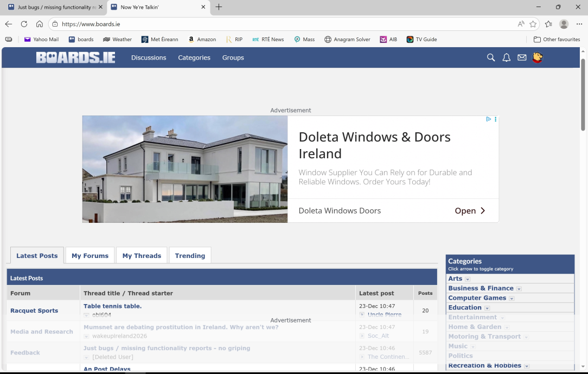Open the Feedback forum link
Viewport: 588px width, 374px height.
click(x=25, y=353)
